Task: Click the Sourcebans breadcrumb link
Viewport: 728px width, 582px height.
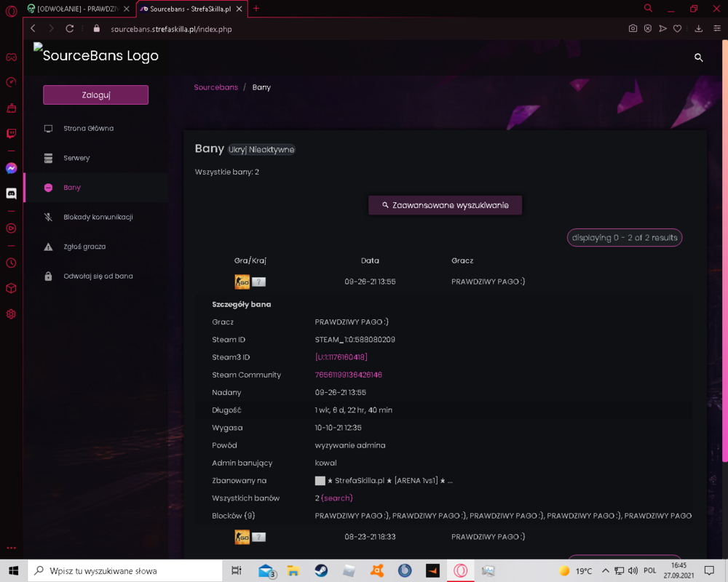Action: point(216,87)
